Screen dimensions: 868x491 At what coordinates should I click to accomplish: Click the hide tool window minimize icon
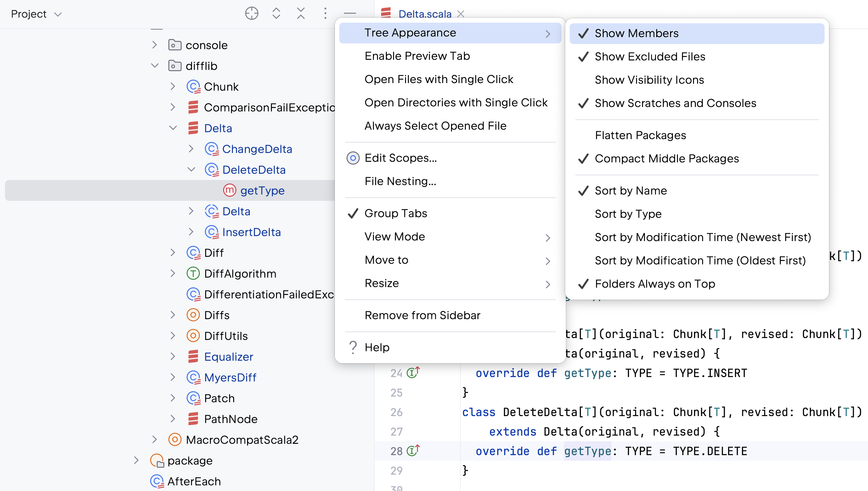[x=350, y=14]
